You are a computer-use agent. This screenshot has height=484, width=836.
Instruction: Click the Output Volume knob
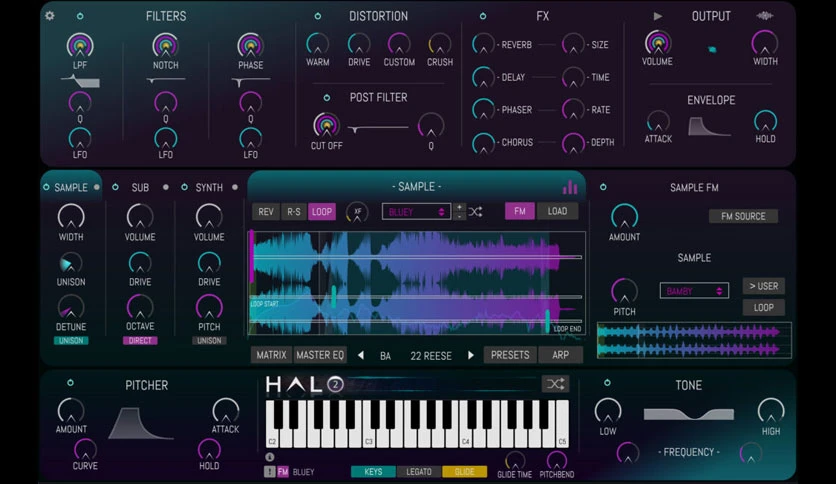click(658, 43)
